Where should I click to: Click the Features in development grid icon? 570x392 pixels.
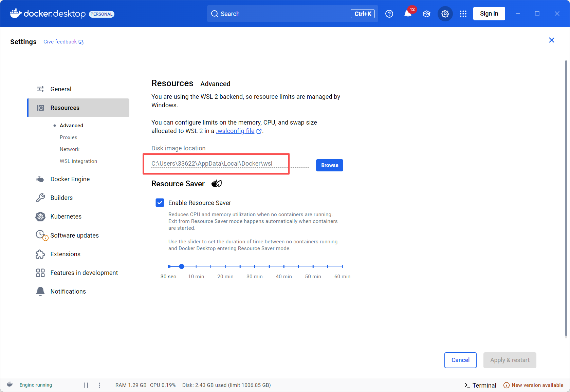(40, 273)
